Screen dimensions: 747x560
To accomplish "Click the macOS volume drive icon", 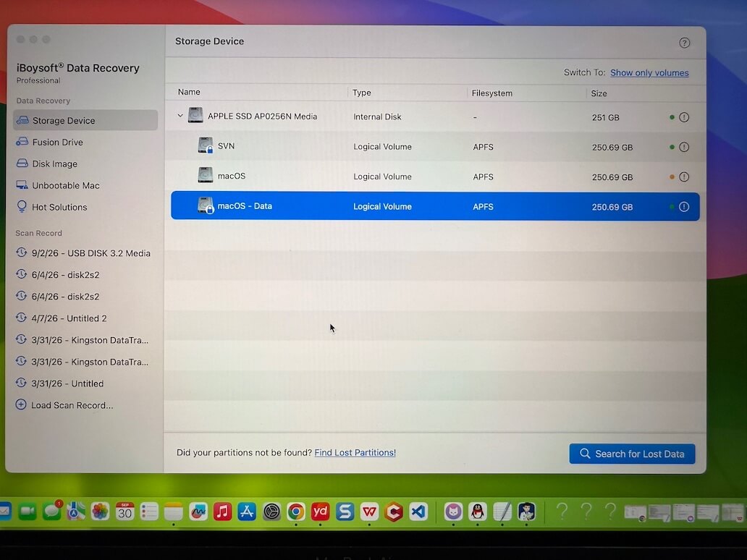I will 206,175.
